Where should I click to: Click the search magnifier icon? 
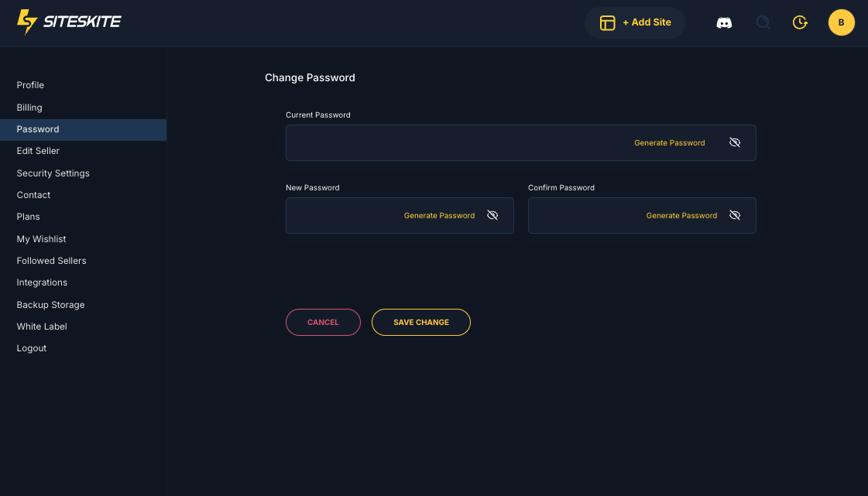[763, 23]
